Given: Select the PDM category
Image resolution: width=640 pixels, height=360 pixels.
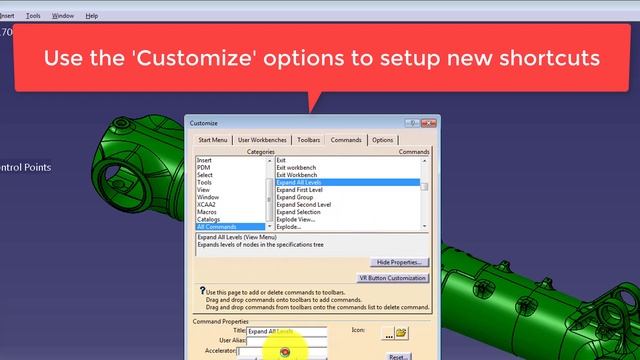Looking at the screenshot, I should [230, 168].
